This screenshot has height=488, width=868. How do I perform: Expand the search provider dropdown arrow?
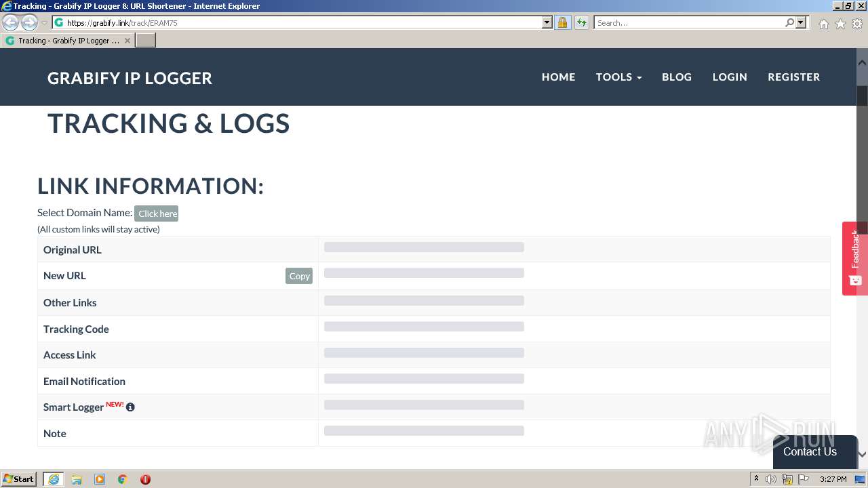click(801, 22)
